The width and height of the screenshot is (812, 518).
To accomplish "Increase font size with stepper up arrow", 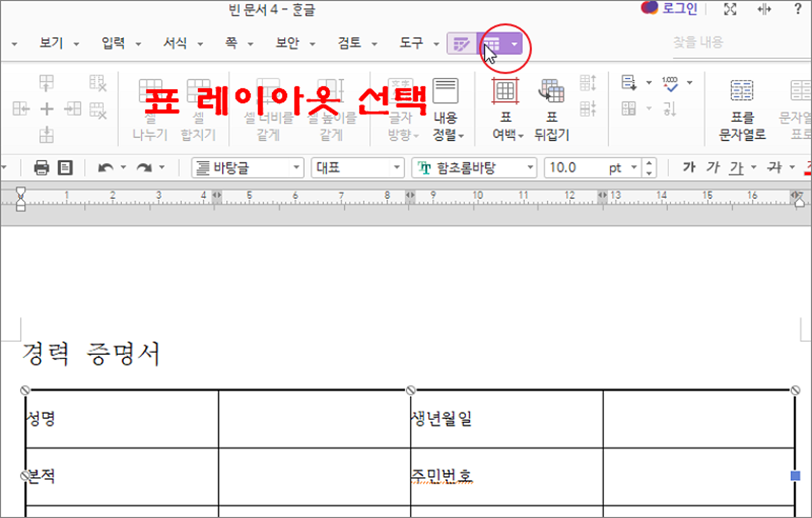I will tap(649, 163).
